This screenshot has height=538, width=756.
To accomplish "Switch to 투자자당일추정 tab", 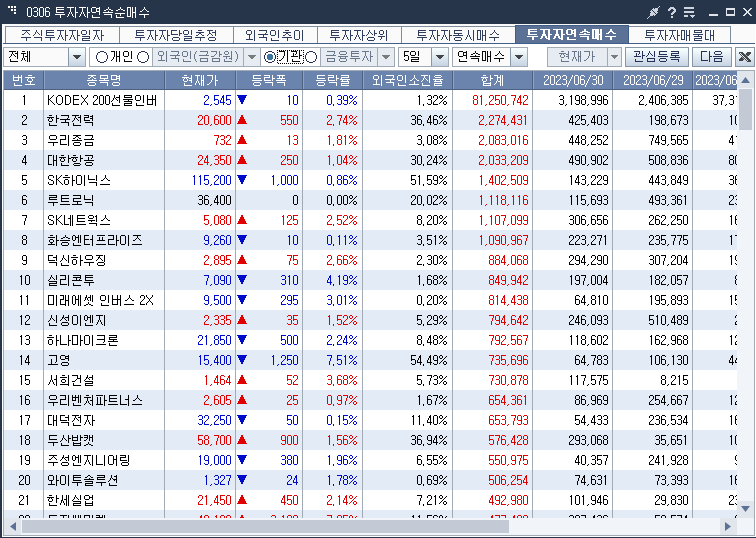I will (x=176, y=35).
